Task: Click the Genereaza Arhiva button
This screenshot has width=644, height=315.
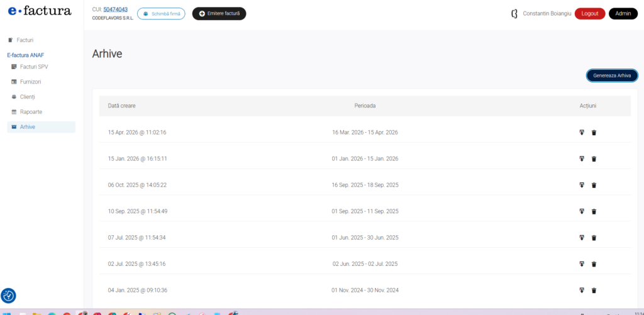Action: click(x=612, y=75)
